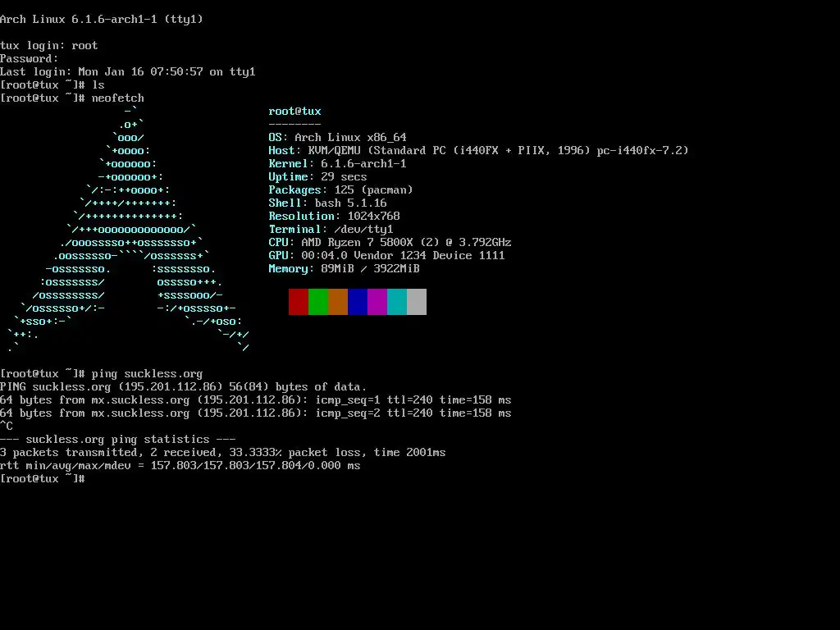The height and width of the screenshot is (630, 840).
Task: Click the blue color block
Action: (x=358, y=302)
